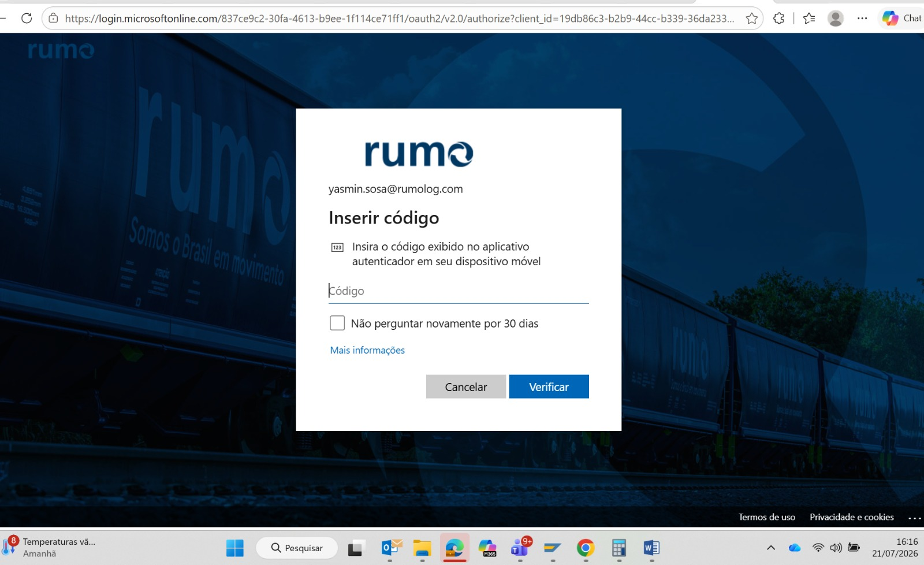This screenshot has height=565, width=924.
Task: Click the battery tray icon
Action: (854, 548)
